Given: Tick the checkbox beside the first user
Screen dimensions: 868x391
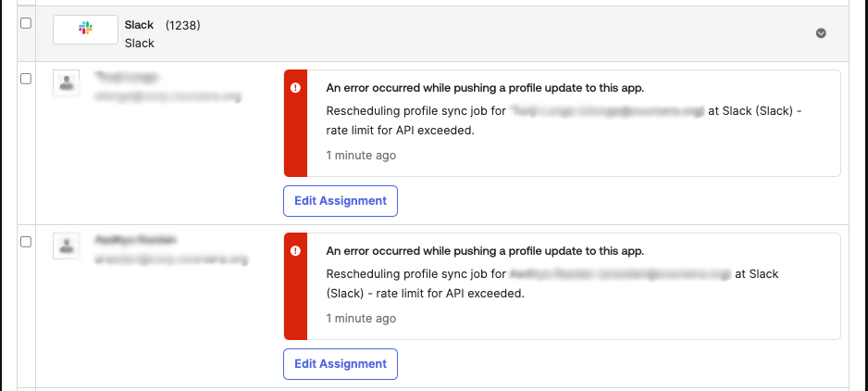Looking at the screenshot, I should tap(26, 79).
